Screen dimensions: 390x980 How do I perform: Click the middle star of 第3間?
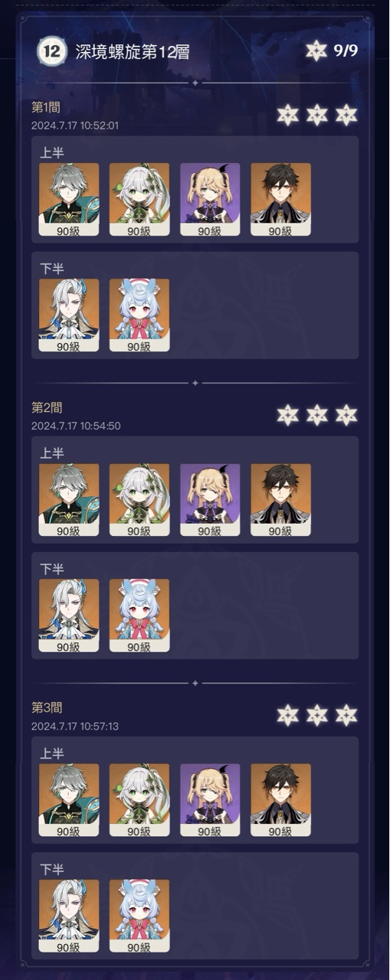point(317,715)
